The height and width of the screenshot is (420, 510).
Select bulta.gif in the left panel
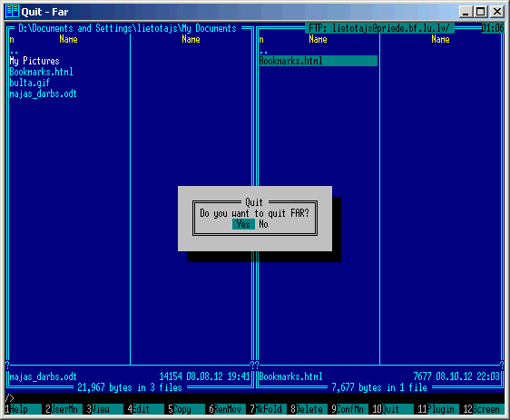30,83
